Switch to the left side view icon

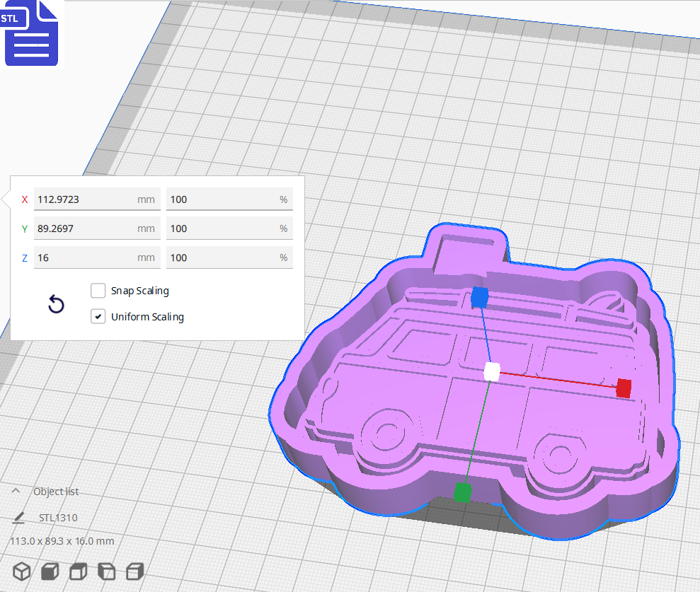point(106,571)
